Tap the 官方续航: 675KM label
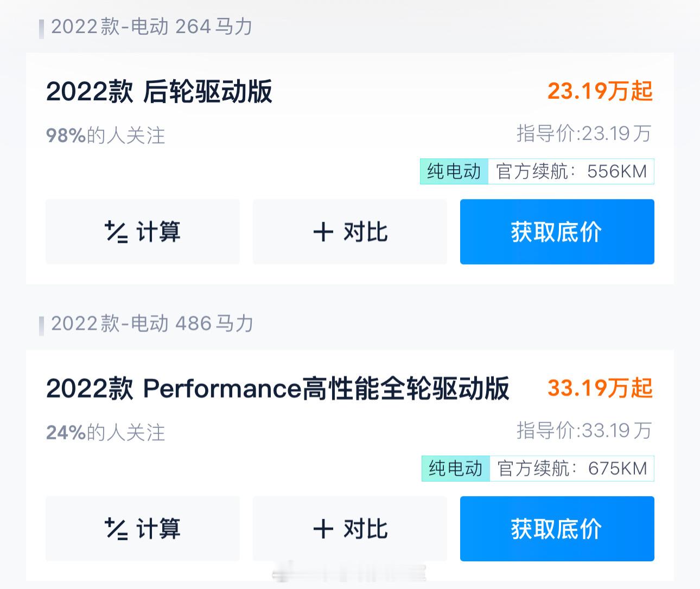Image resolution: width=700 pixels, height=589 pixels. (x=572, y=469)
